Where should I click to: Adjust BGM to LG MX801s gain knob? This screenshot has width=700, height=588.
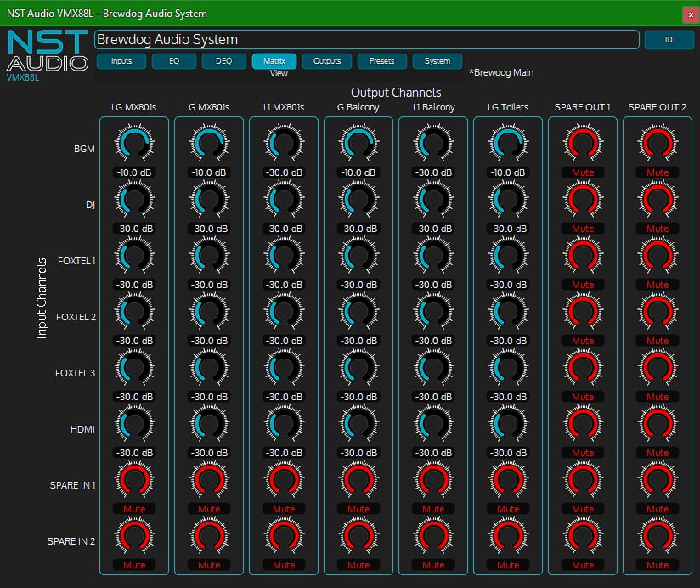coord(134,144)
